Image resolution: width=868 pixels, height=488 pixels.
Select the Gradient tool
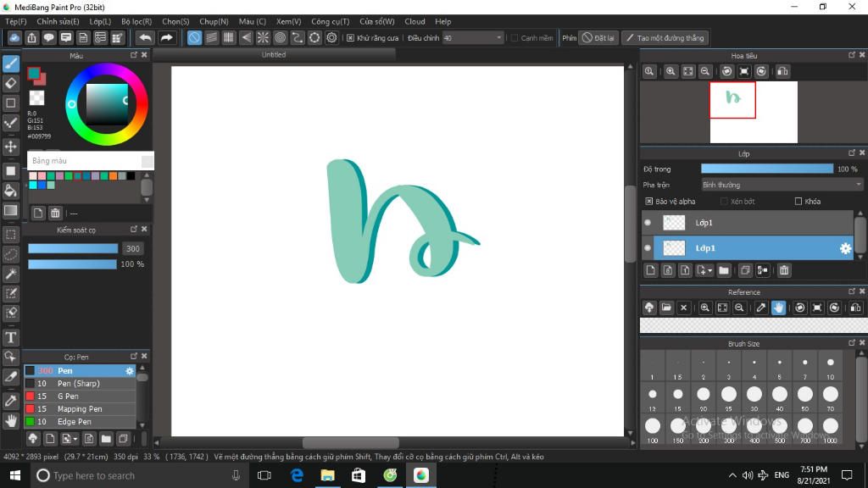tap(10, 210)
